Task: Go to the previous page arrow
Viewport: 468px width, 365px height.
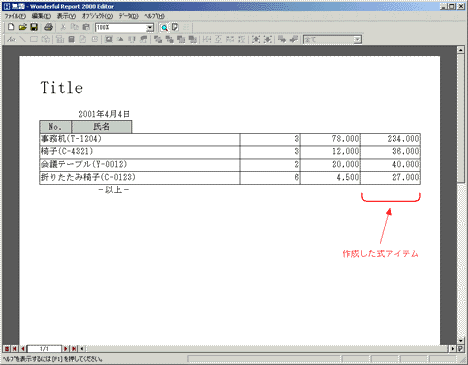Action: [x=23, y=349]
